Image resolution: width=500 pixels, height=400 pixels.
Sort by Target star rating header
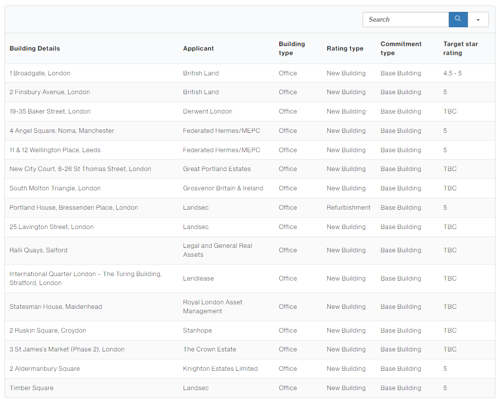coord(460,48)
